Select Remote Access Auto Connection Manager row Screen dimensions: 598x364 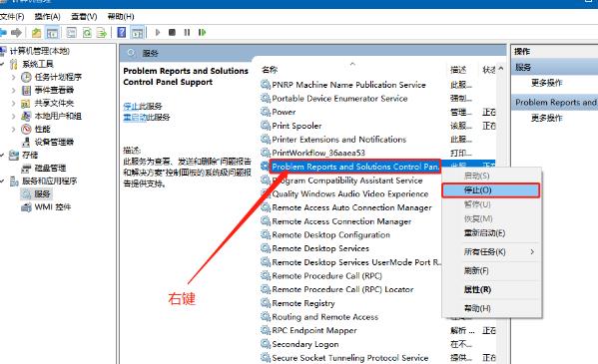[x=351, y=207]
